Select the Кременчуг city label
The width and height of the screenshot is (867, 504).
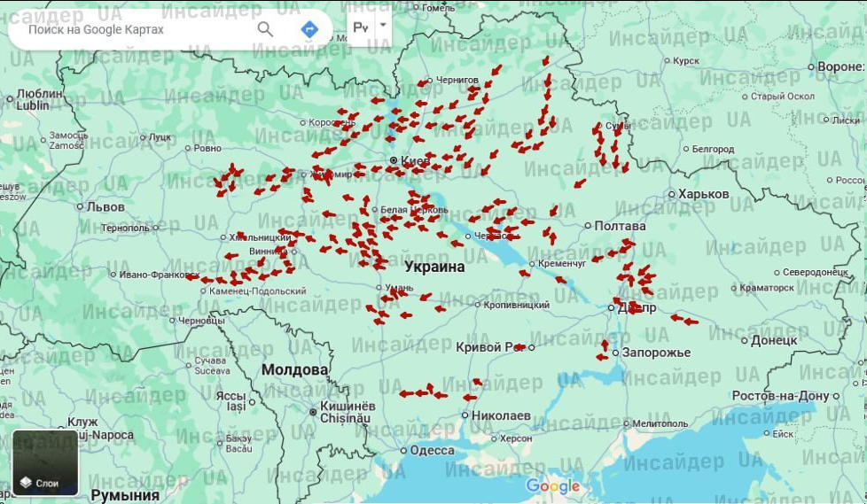pos(562,264)
